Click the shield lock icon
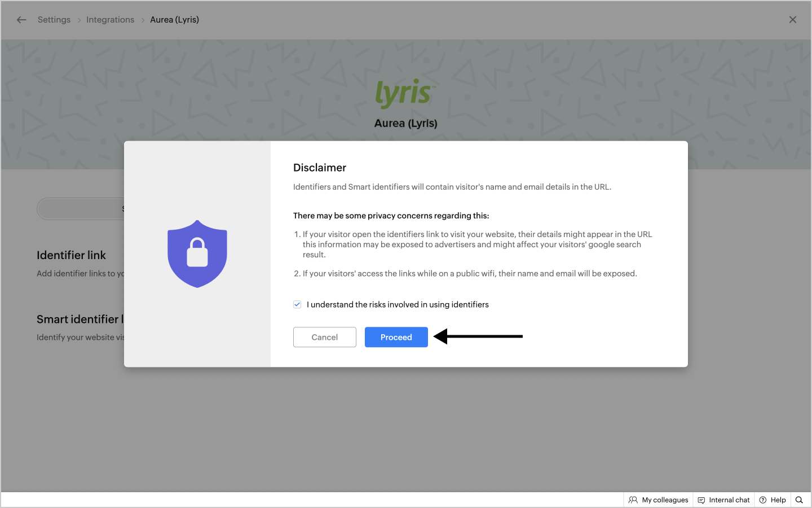 [197, 254]
